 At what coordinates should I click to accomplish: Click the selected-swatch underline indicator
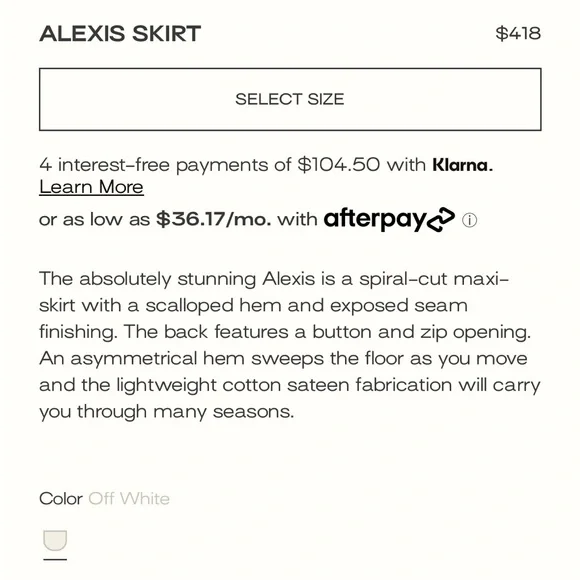tap(55, 559)
